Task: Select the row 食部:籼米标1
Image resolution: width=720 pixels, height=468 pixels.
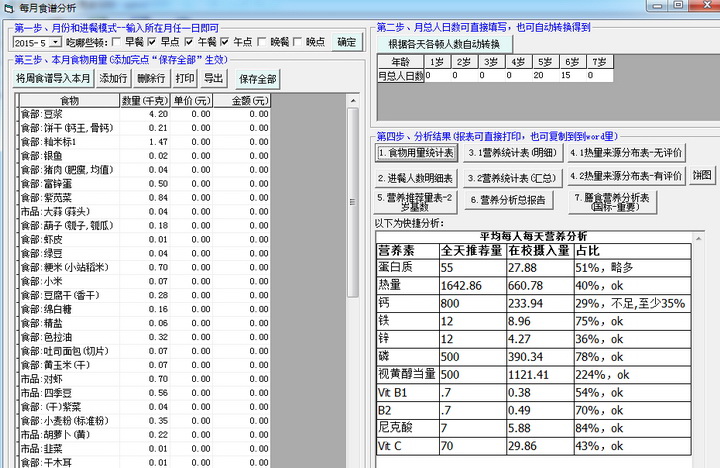Action: (x=145, y=142)
